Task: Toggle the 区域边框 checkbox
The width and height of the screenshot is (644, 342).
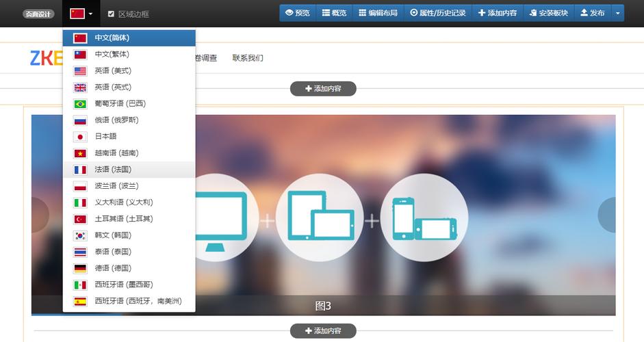Action: 111,14
